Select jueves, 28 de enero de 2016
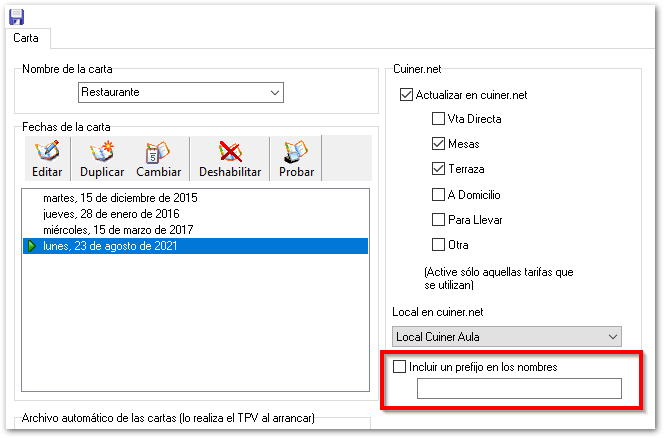Image resolution: width=664 pixels, height=438 pixels. point(195,214)
